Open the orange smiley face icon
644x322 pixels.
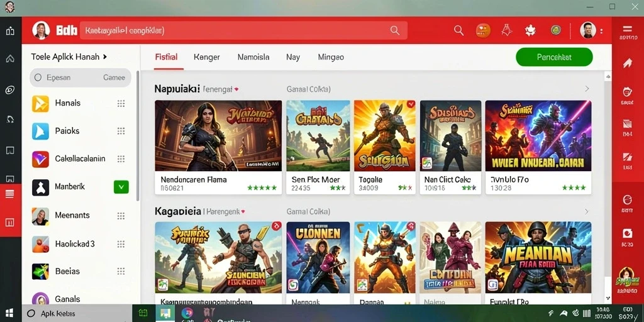[x=483, y=30]
